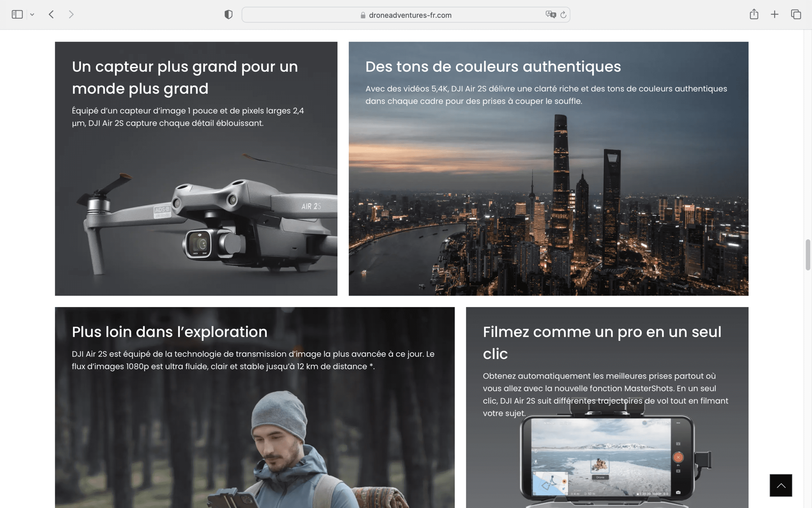Reload the current page
Viewport: 812px width, 508px height.
tap(563, 15)
